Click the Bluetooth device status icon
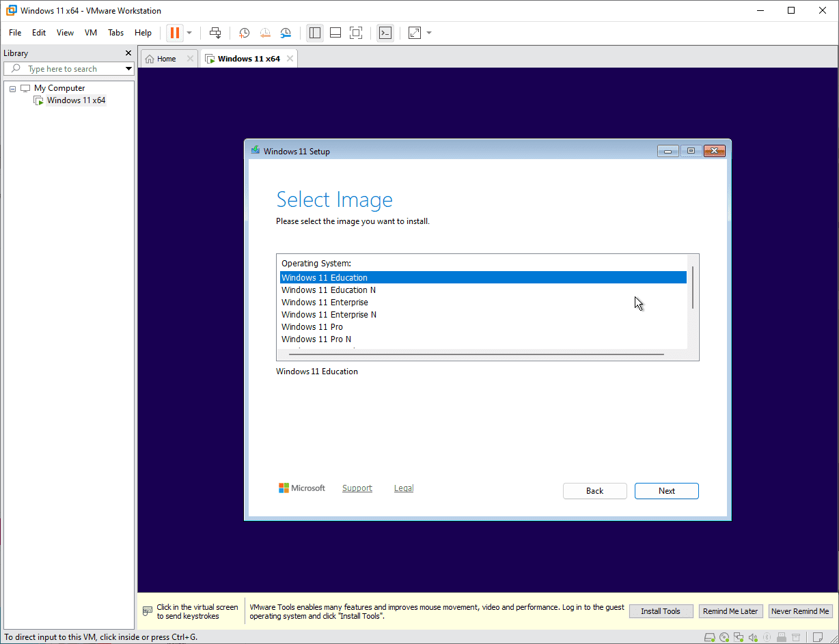839x644 pixels. point(767,637)
